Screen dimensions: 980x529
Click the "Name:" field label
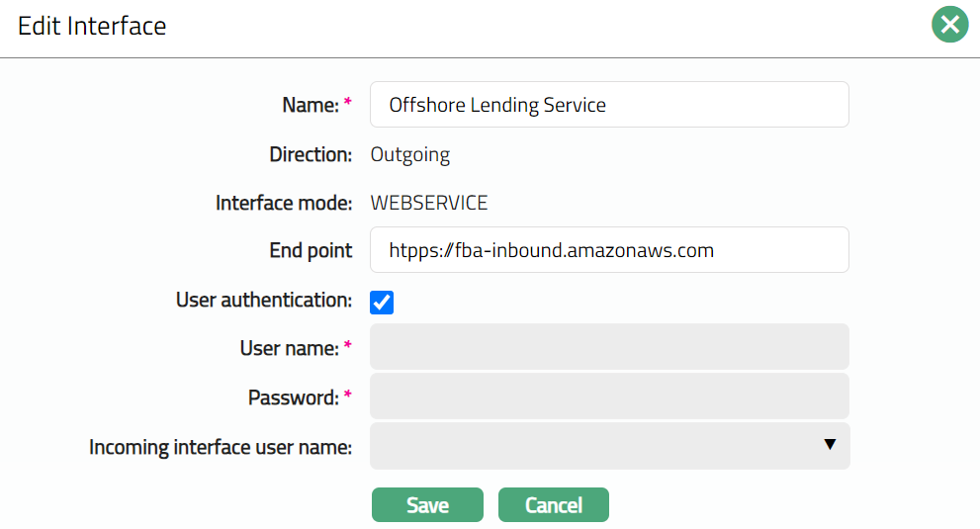[311, 105]
